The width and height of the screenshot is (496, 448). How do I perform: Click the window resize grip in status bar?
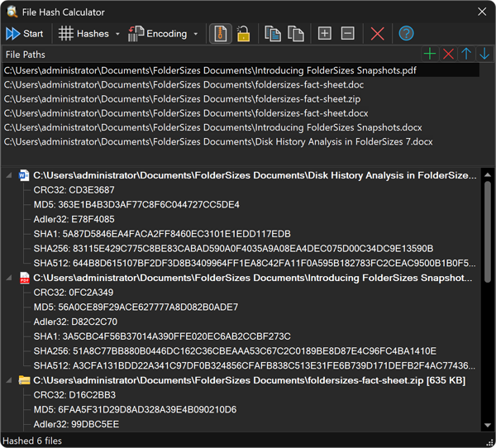(x=490, y=442)
